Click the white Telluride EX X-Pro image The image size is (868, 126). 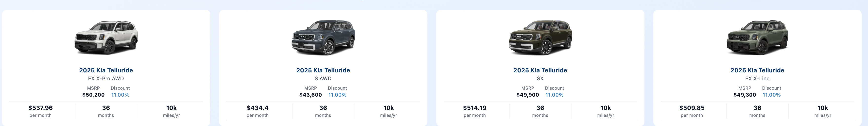pyautogui.click(x=106, y=38)
